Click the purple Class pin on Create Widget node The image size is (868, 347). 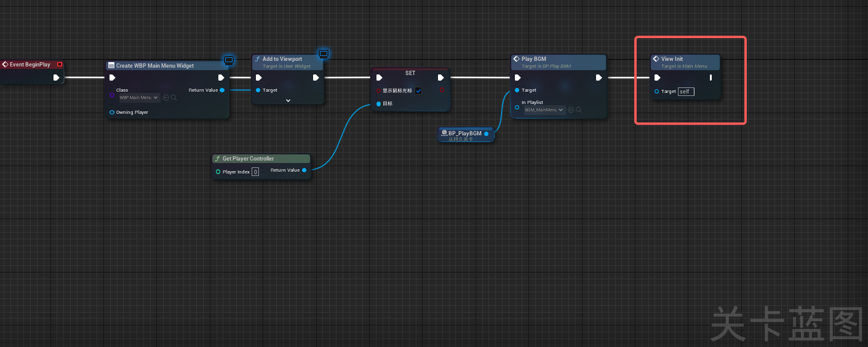click(112, 95)
